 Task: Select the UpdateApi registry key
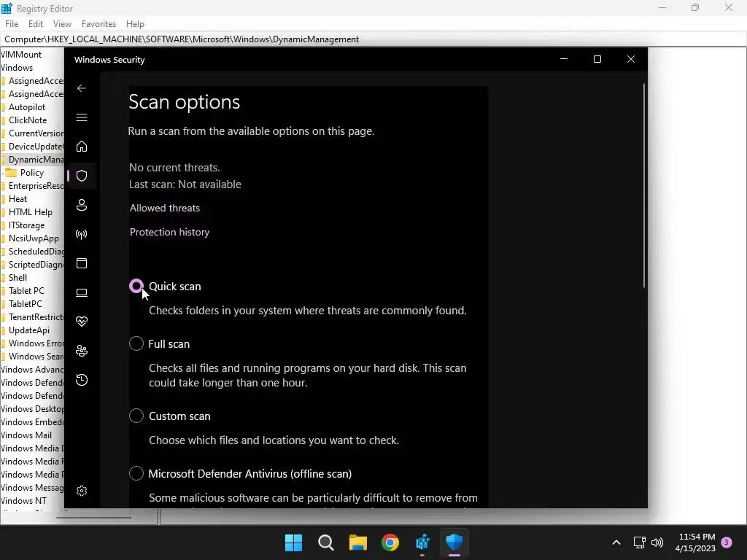(29, 330)
